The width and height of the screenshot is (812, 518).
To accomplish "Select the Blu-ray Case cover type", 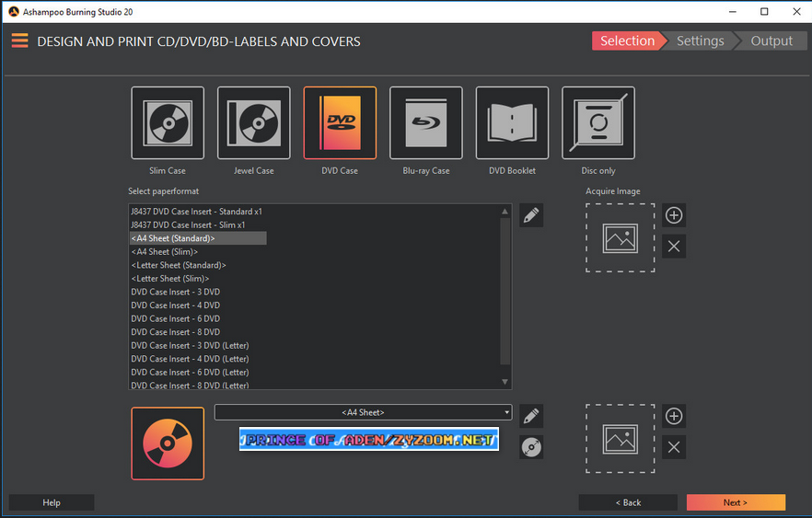I will 425,123.
